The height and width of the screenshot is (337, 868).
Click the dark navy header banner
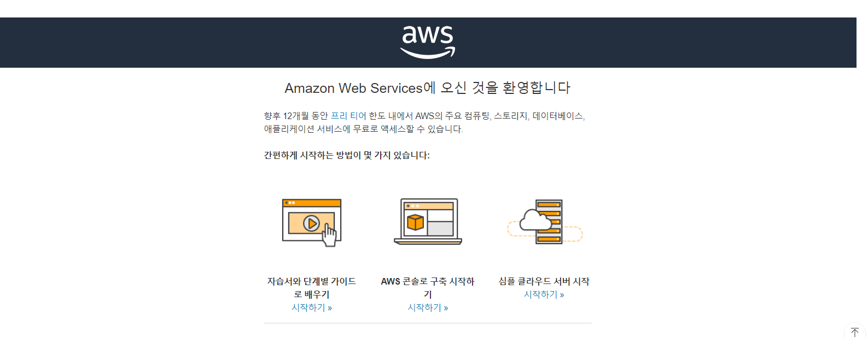428,43
